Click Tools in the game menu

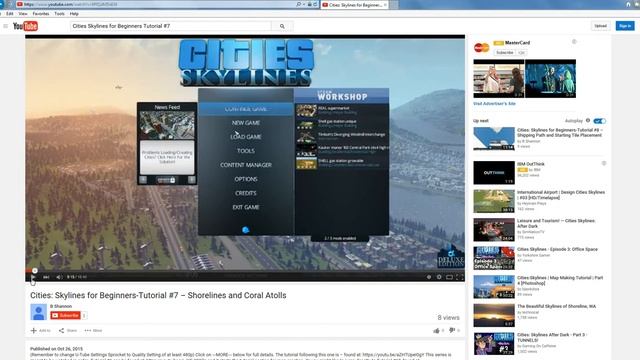246,151
